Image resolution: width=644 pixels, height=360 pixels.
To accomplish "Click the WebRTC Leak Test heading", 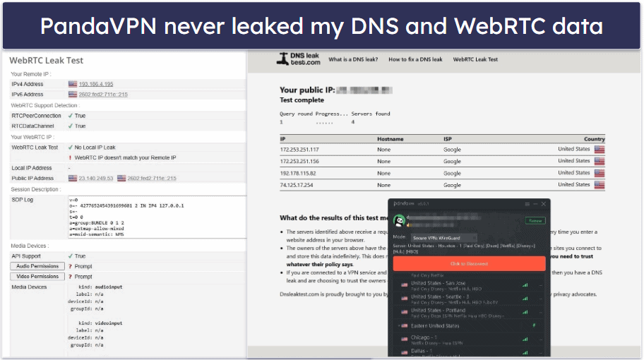I will coord(47,60).
